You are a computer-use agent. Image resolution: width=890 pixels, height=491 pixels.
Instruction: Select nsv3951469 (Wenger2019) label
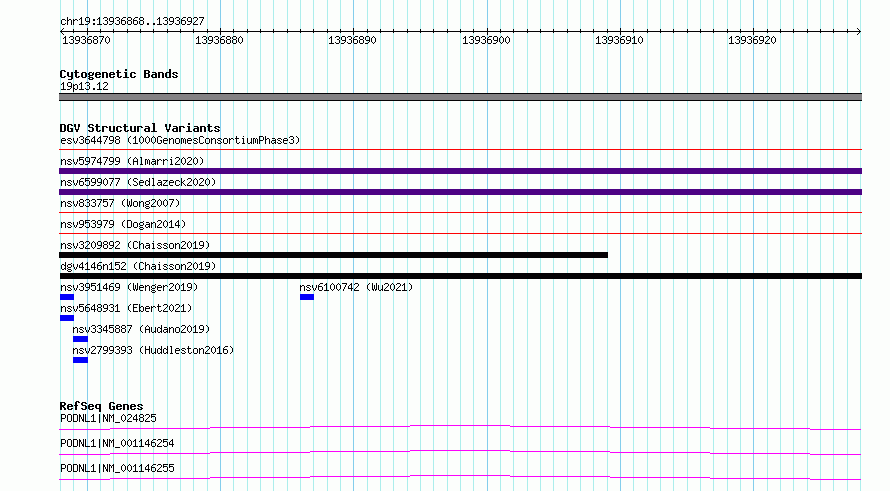(129, 287)
